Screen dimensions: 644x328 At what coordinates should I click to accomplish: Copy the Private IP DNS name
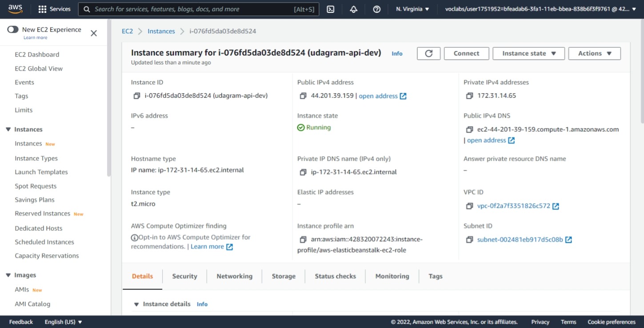pos(303,171)
